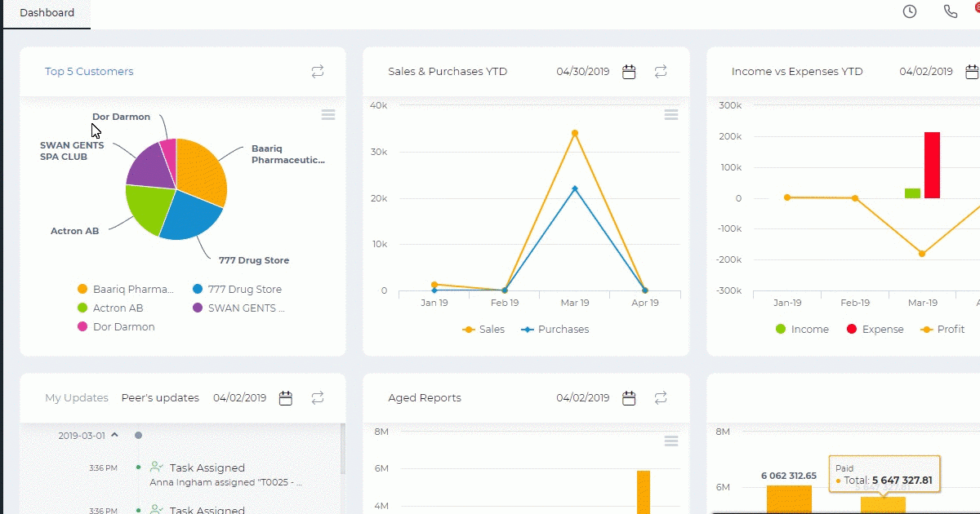Open Top 5 Customers chart hamburger menu
980x514 pixels.
click(x=328, y=115)
